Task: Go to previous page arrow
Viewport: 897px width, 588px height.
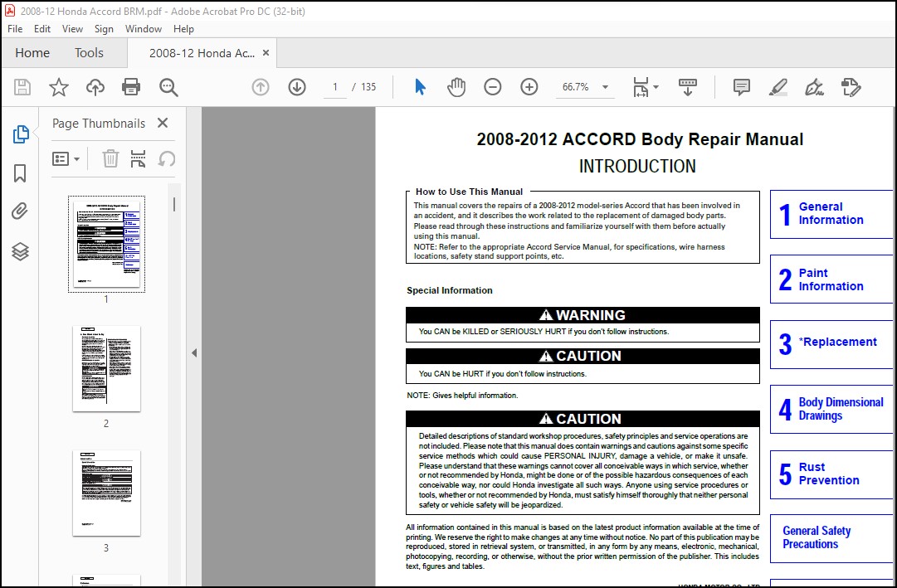Action: tap(261, 87)
